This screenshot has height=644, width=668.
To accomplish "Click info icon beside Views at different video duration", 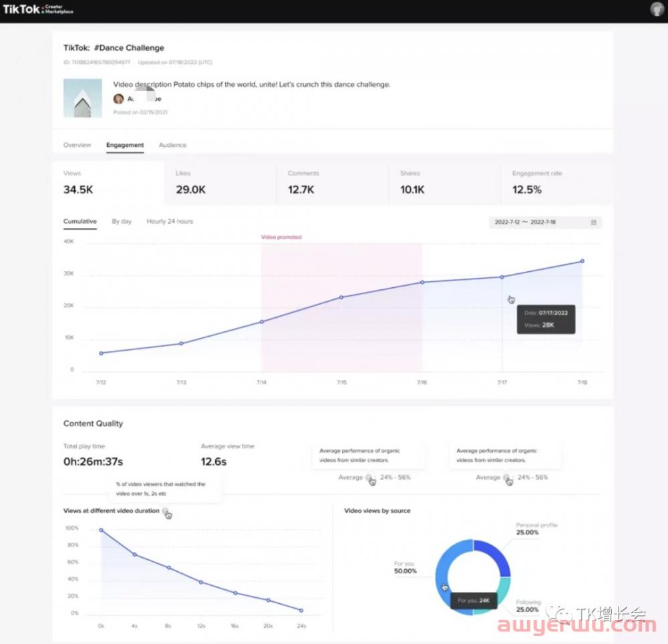I will (x=165, y=511).
